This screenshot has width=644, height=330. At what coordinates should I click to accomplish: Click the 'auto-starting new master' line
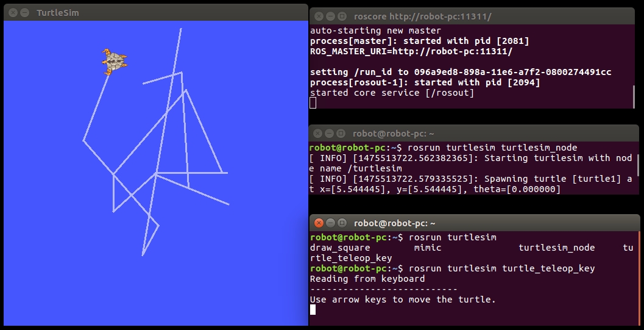click(375, 30)
